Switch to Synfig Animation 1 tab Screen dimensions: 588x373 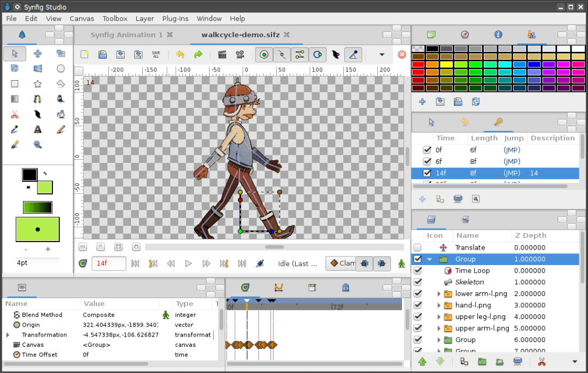tap(126, 35)
